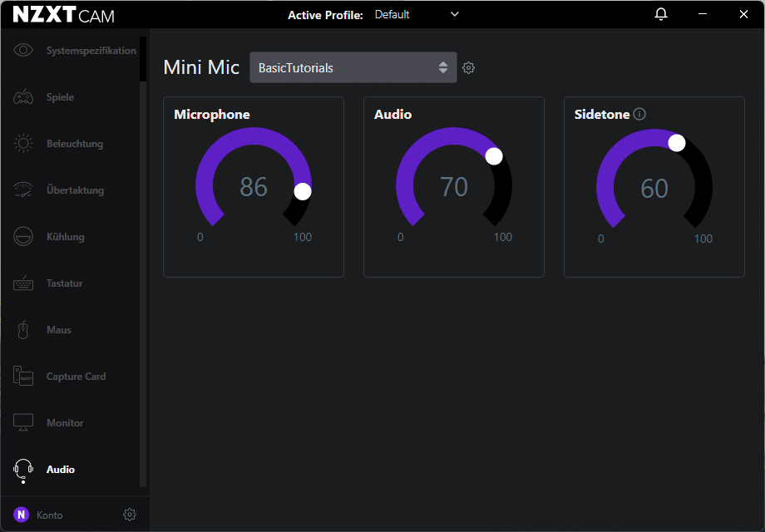Screen dimensions: 765x532
Task: Switch to the Capture Card section
Action: 75,377
